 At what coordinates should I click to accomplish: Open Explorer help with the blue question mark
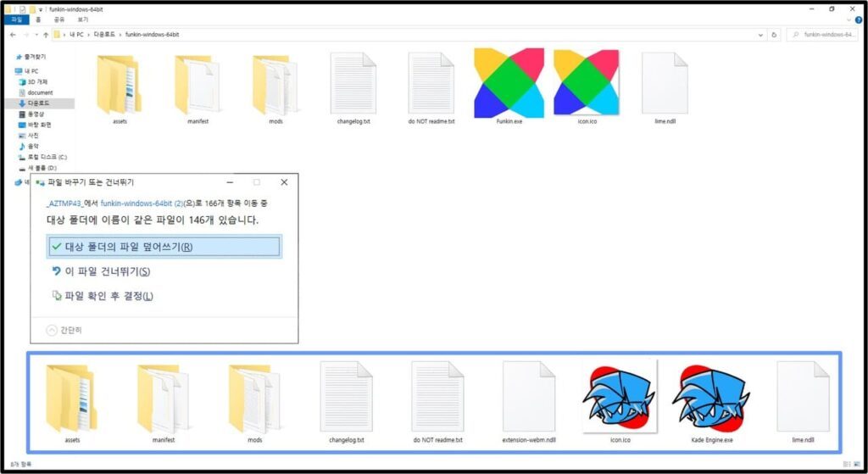(x=859, y=20)
